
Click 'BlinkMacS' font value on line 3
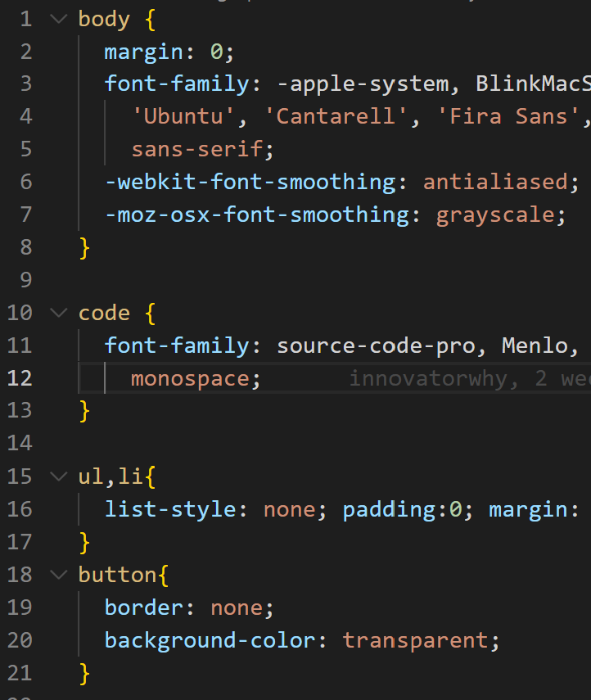[534, 84]
